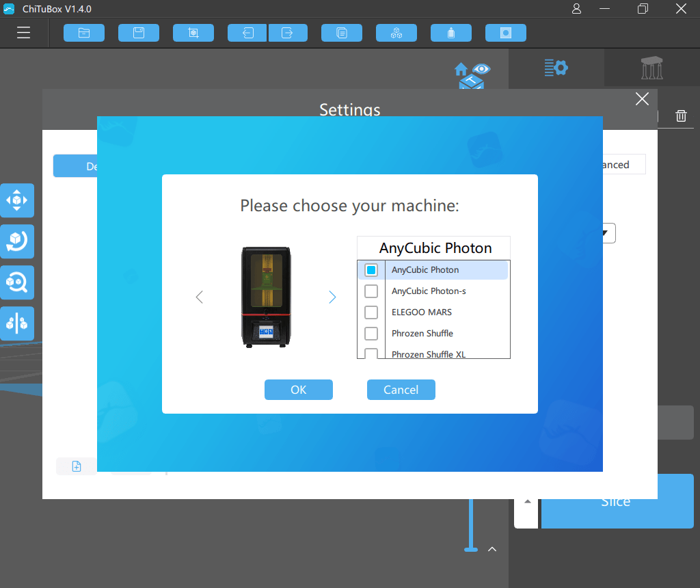Click the Open file folder icon
Image resolution: width=700 pixels, height=588 pixels.
point(84,33)
